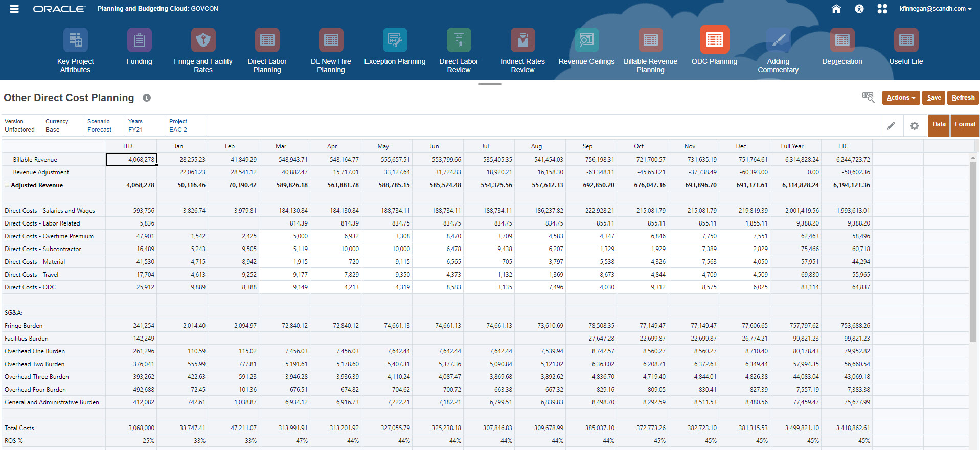Open the gear settings icon
Screen dimensions: 980x450
[915, 126]
